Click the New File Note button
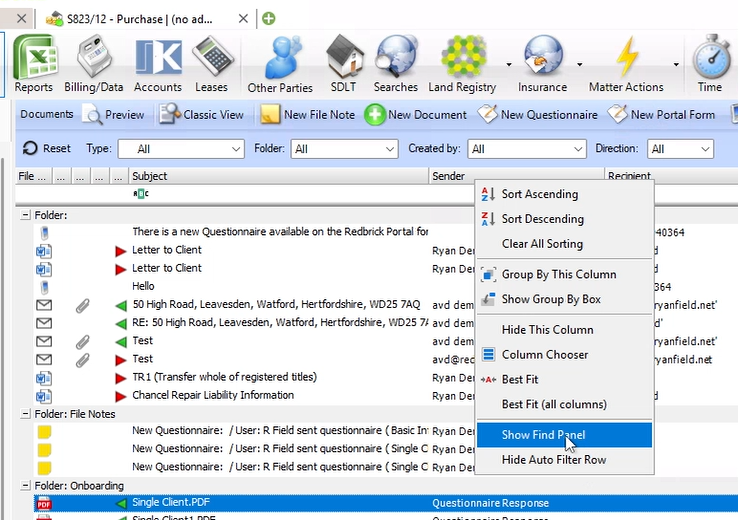The width and height of the screenshot is (738, 520). coord(308,115)
